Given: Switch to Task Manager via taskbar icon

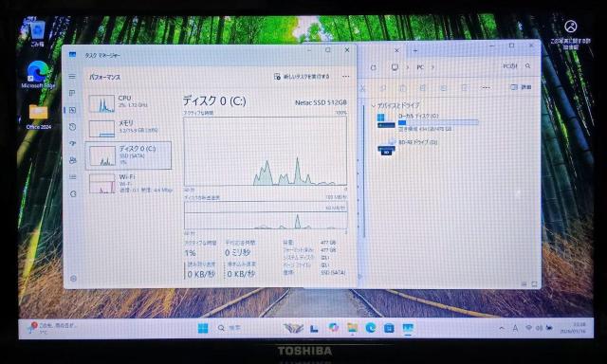Looking at the screenshot, I should tap(408, 328).
